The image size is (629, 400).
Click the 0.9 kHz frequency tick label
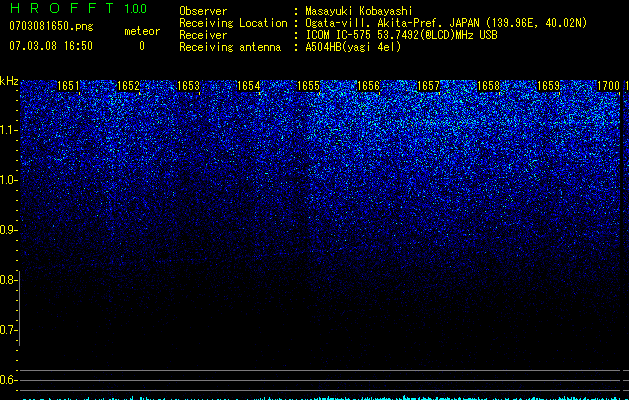[8, 230]
